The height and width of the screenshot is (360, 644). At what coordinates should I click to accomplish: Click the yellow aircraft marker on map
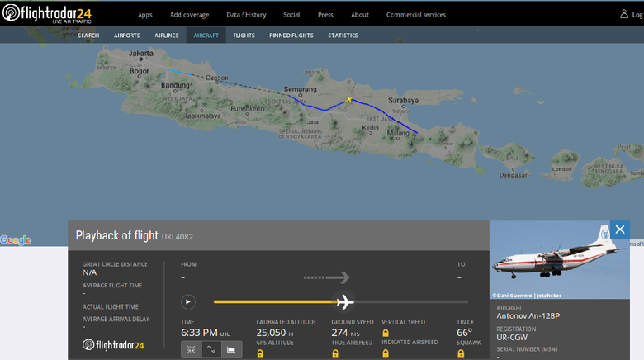(349, 101)
